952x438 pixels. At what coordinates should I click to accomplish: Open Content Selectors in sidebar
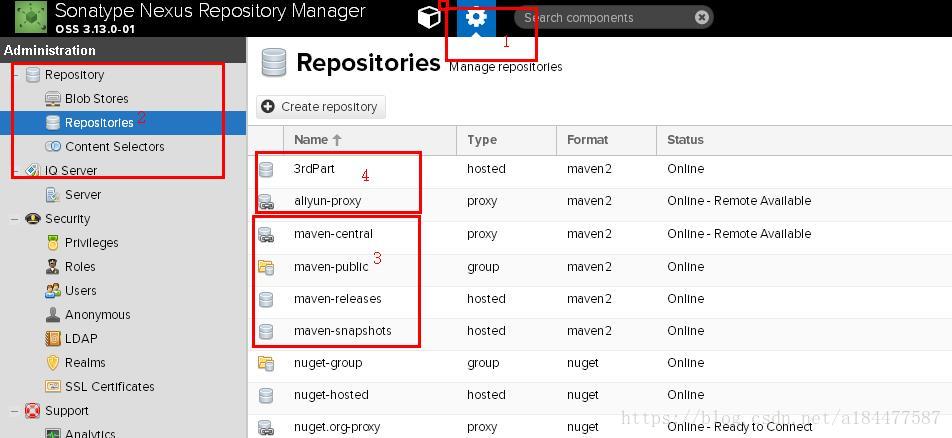(115, 146)
